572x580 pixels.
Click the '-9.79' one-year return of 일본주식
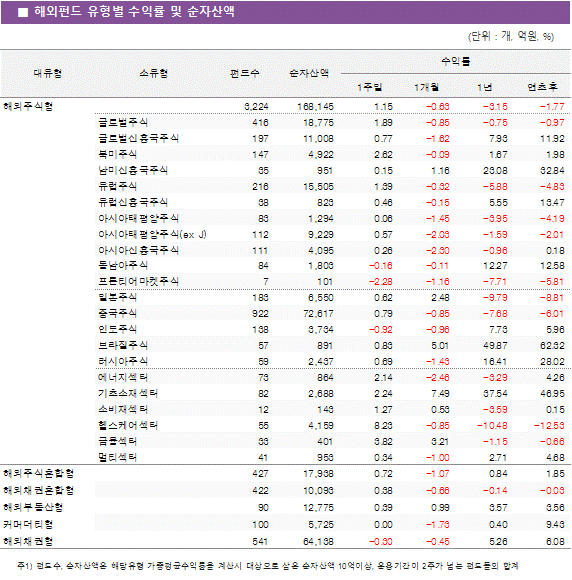point(495,298)
